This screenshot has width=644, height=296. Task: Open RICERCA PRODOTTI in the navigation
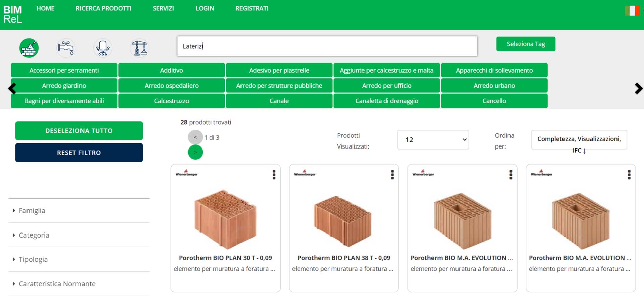(103, 8)
